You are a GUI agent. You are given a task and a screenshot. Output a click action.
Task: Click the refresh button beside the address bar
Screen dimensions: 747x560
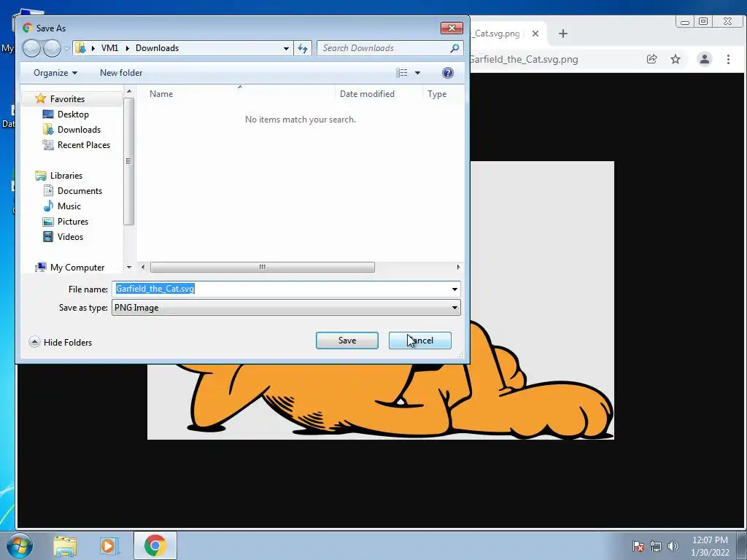[x=303, y=48]
